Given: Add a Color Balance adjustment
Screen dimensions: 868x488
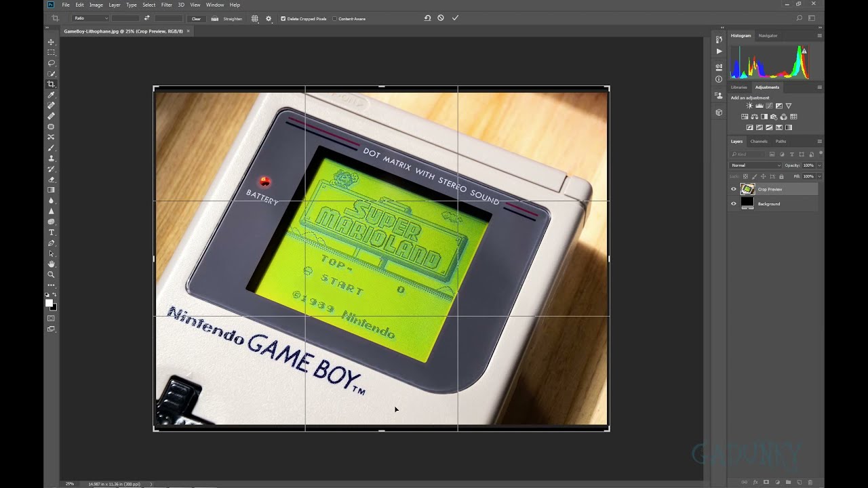Looking at the screenshot, I should pyautogui.click(x=754, y=117).
